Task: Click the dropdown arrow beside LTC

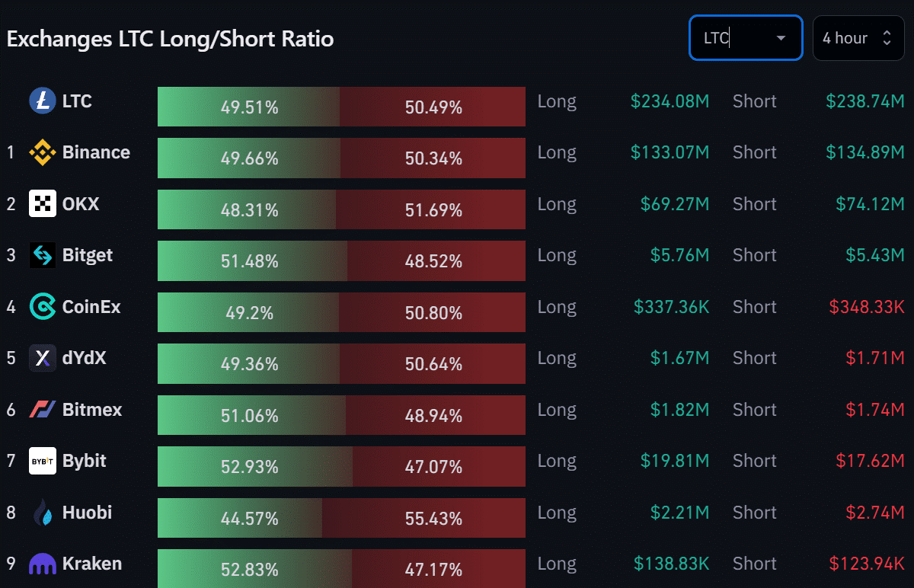Action: pos(782,37)
